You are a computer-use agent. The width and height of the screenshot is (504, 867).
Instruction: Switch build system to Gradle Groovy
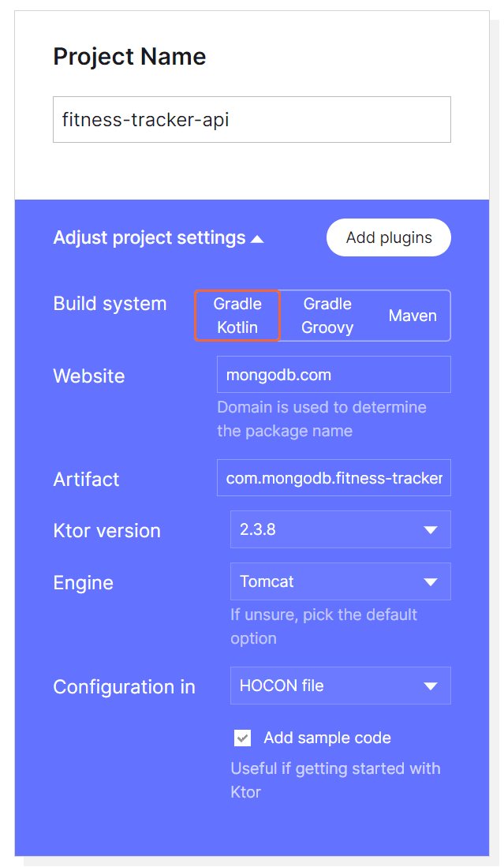(x=327, y=315)
